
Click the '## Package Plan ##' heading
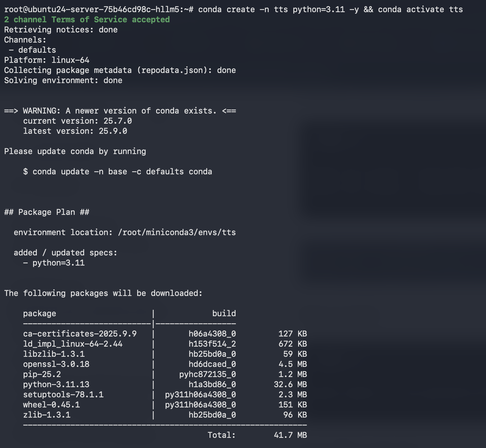click(47, 212)
